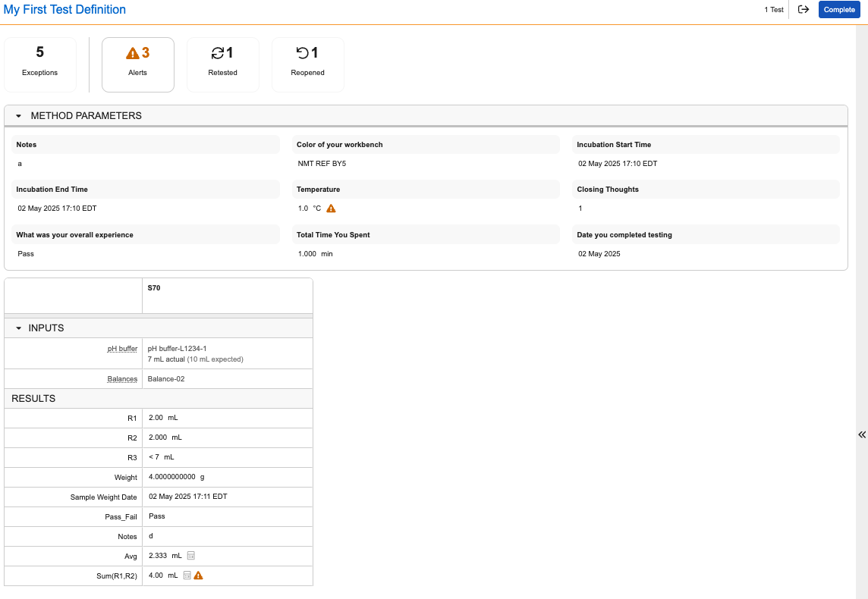Click the R1 value 2.00 mL
This screenshot has width=868, height=599.
[x=163, y=418]
